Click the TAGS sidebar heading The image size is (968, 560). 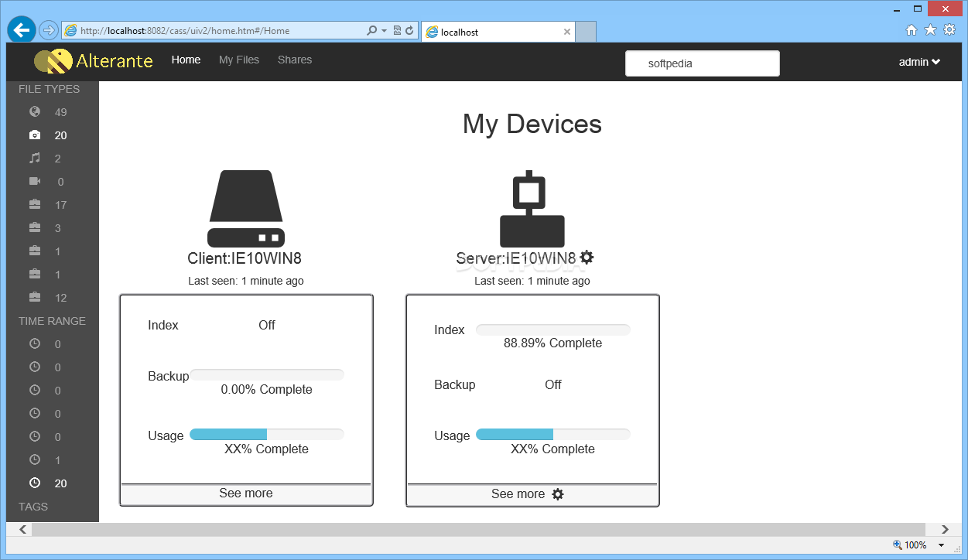pos(33,507)
